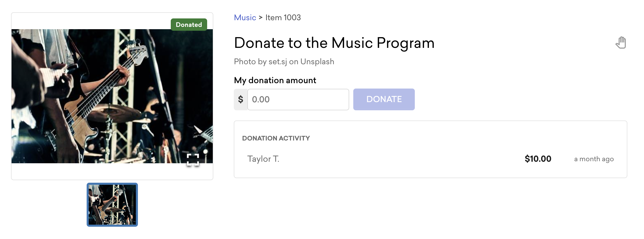Click the blank strip below the main image

112,171
